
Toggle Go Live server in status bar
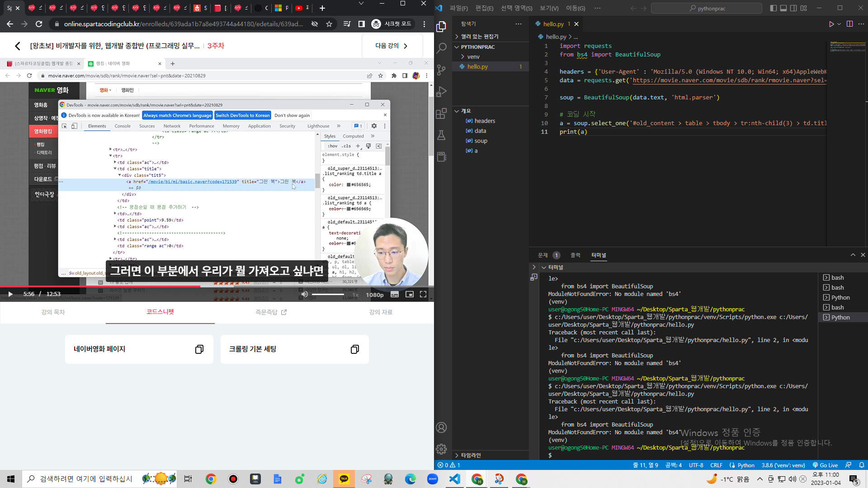click(x=826, y=465)
